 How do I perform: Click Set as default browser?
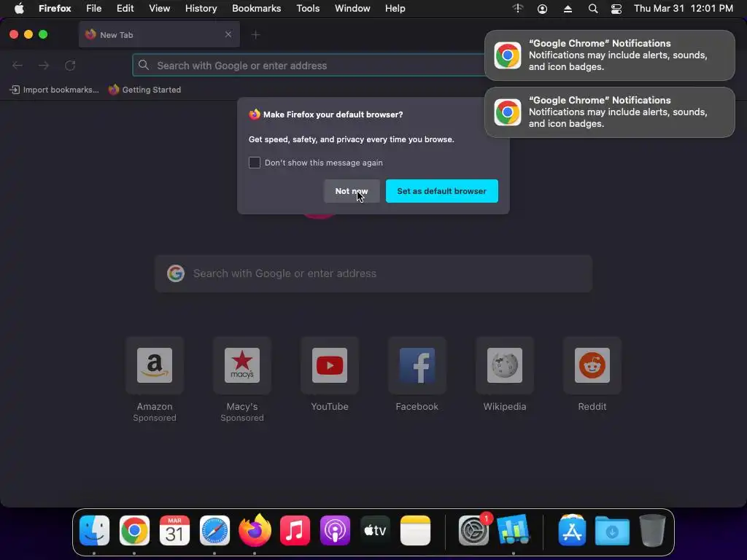point(441,191)
